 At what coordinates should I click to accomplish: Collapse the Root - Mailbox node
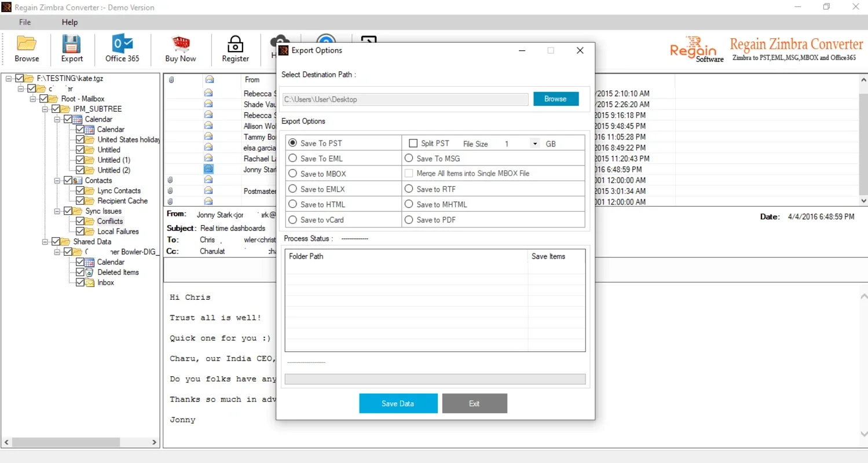tap(33, 99)
